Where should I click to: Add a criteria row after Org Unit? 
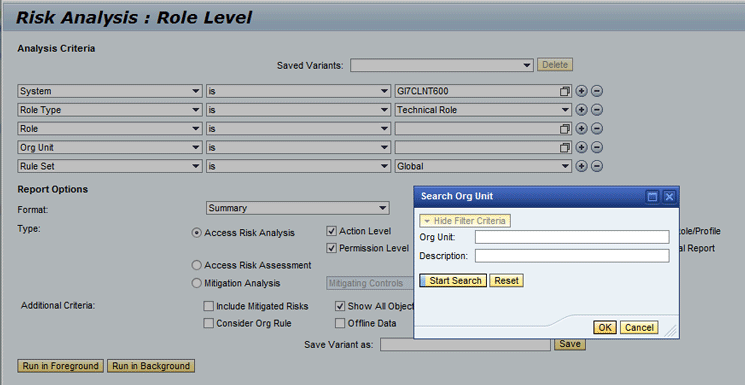[582, 147]
